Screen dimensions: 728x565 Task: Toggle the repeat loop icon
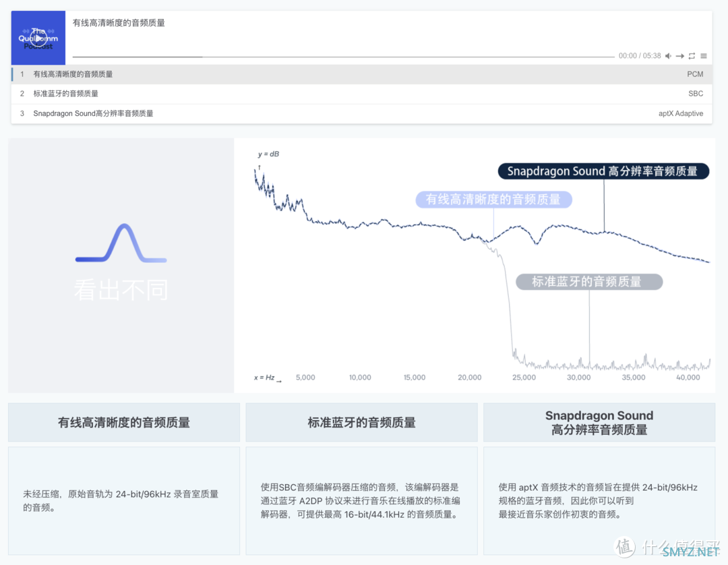692,56
